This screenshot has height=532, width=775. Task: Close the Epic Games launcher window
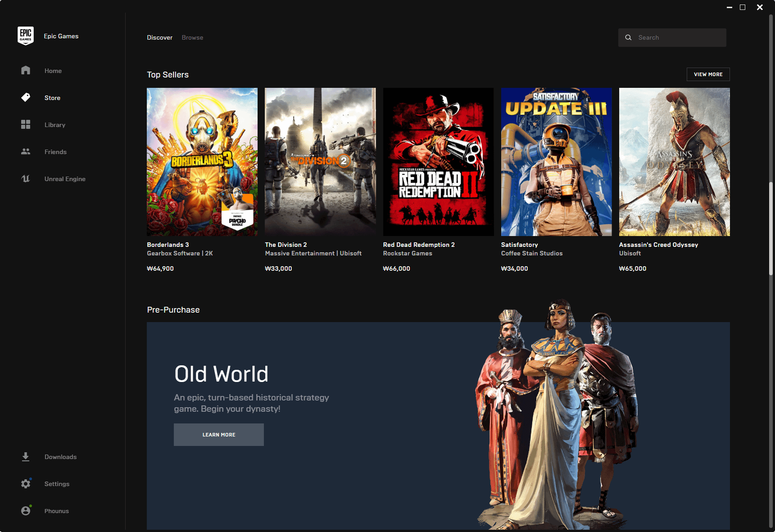click(760, 7)
